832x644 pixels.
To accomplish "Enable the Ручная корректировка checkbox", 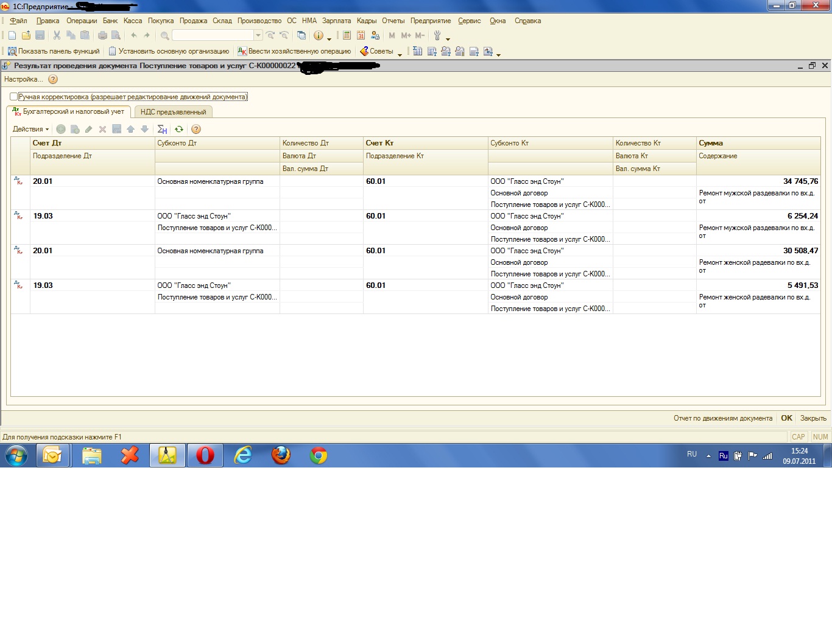I will click(13, 97).
